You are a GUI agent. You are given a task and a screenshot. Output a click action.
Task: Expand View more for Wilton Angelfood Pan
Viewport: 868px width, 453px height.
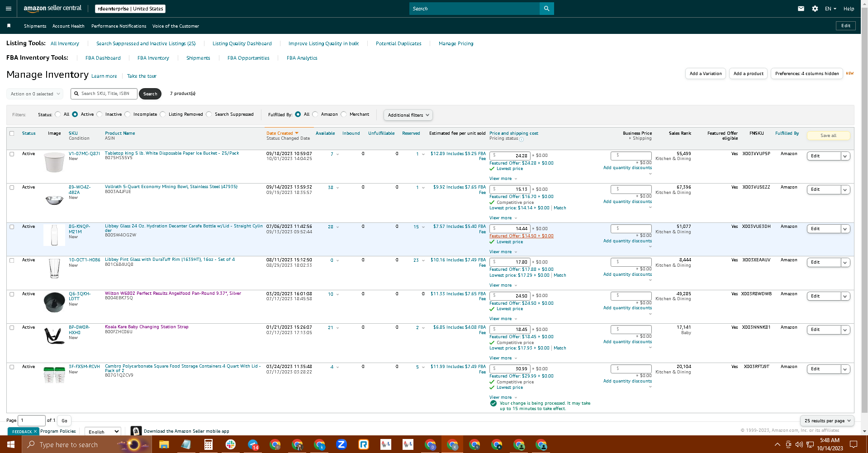click(x=503, y=319)
